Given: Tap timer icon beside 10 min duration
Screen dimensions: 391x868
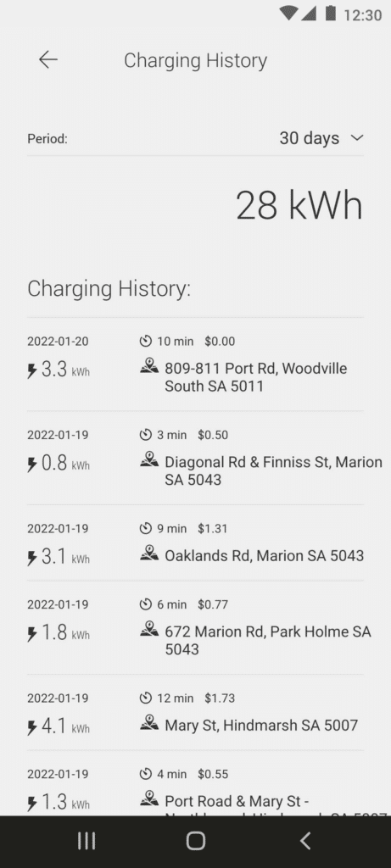Looking at the screenshot, I should pos(146,342).
